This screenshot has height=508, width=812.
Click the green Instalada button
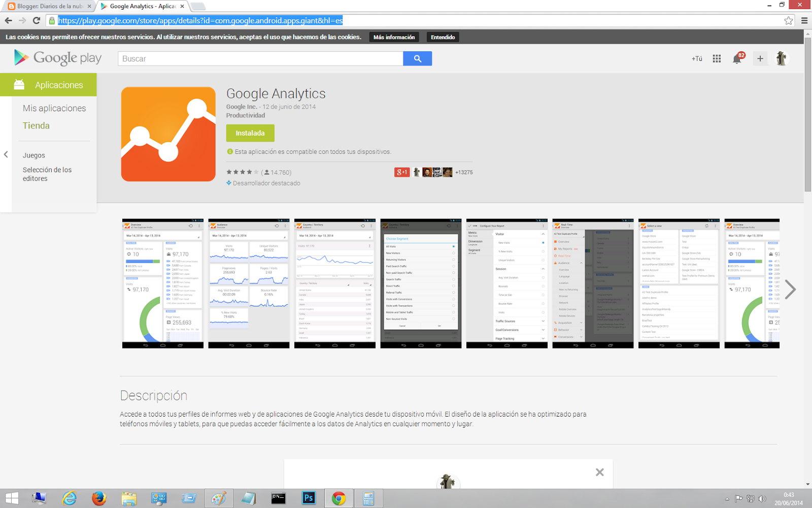point(250,133)
